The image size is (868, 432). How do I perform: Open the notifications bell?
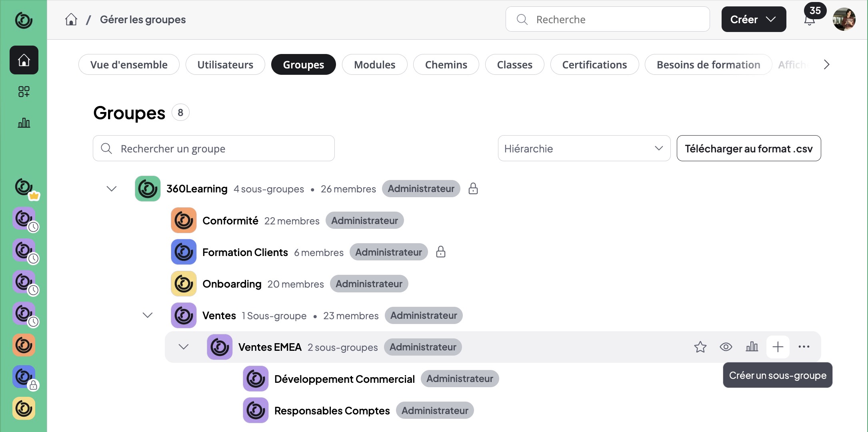[809, 20]
